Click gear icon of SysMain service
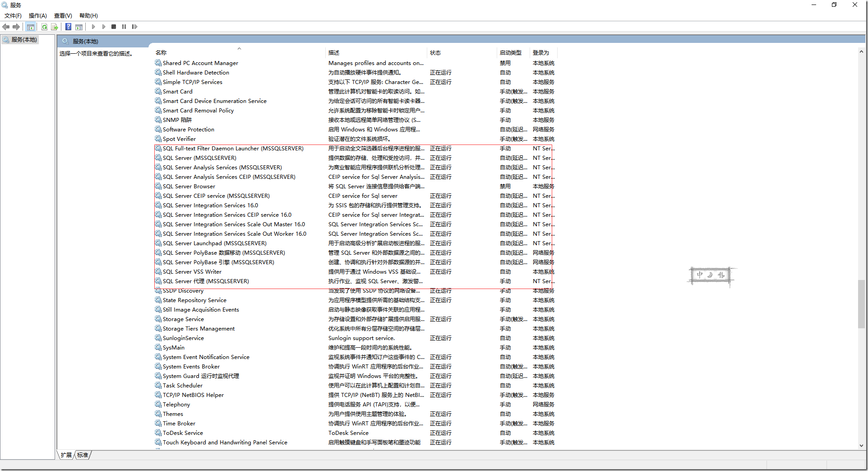 [158, 347]
